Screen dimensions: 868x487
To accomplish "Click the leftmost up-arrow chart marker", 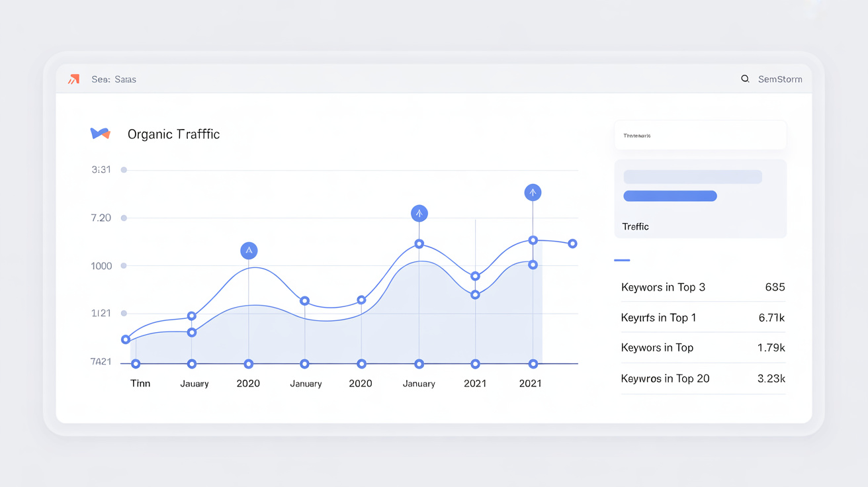I will pos(249,251).
